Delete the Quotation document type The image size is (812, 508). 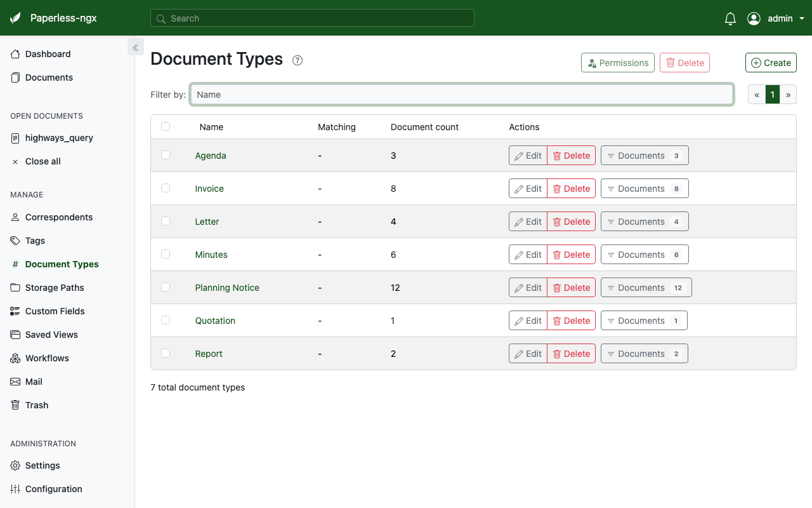571,321
